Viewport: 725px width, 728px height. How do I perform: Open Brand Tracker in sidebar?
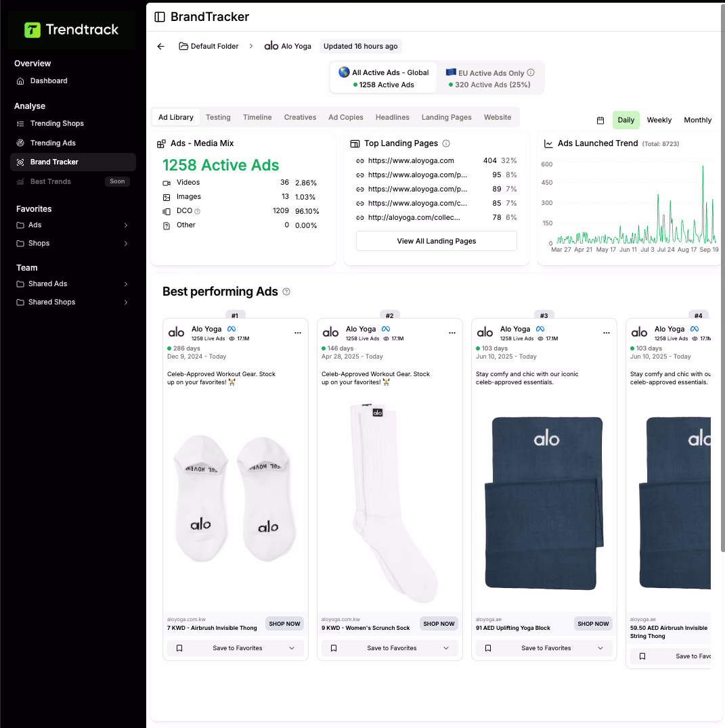72,162
